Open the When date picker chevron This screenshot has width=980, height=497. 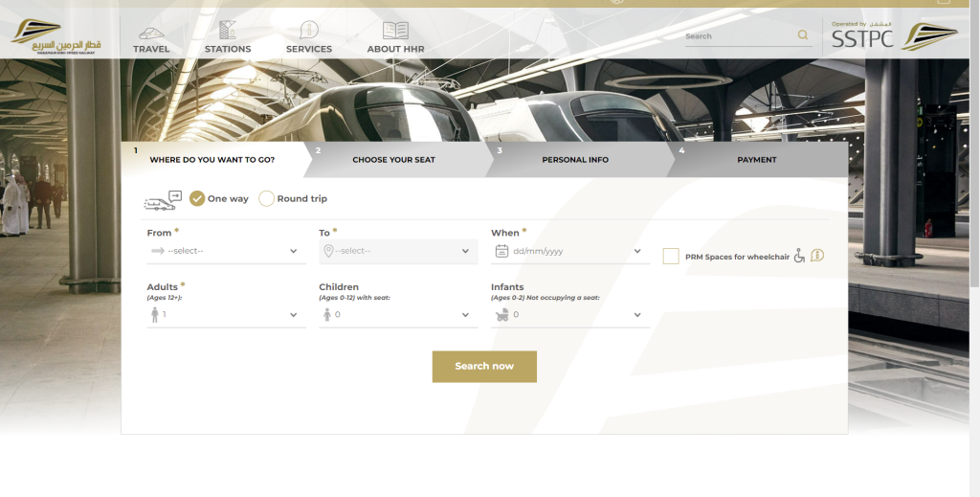point(636,251)
